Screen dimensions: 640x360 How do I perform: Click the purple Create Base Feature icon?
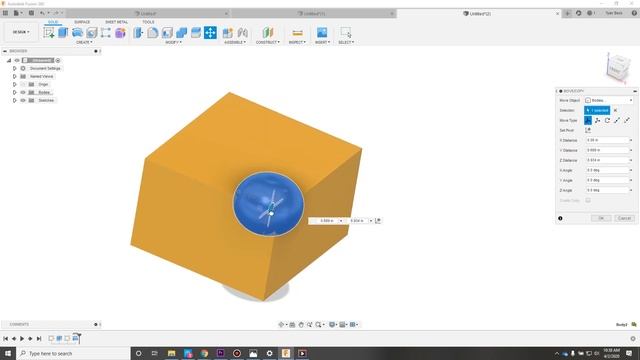120,33
